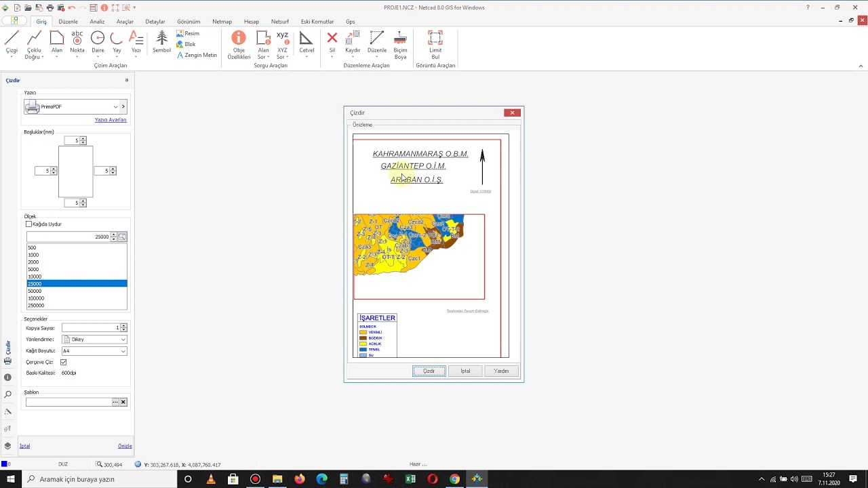This screenshot has height=488, width=868.
Task: Select the Nokta point tool
Action: click(77, 43)
